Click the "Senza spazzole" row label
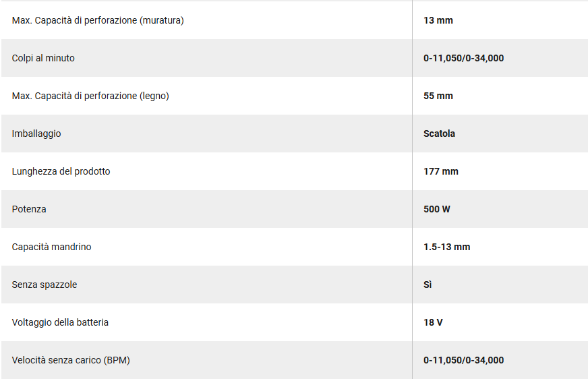 click(x=45, y=285)
